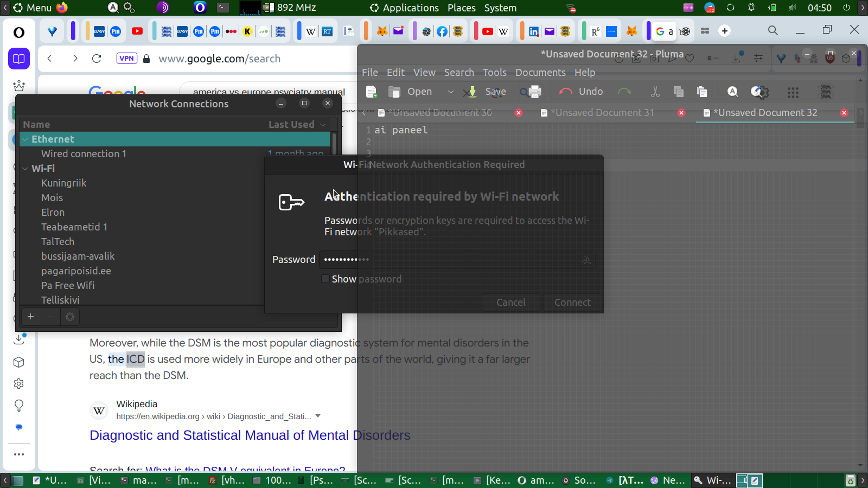
Task: Print the current Pluma document
Action: [x=534, y=92]
